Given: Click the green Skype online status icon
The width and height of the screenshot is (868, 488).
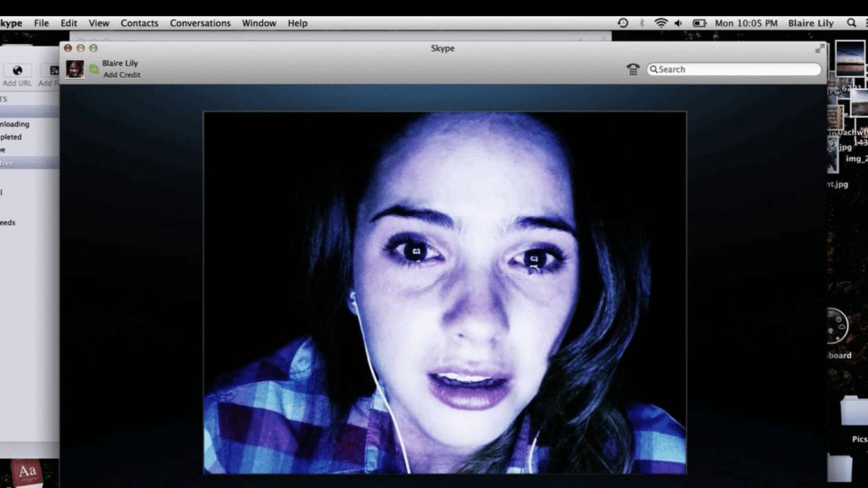Looking at the screenshot, I should coord(93,69).
